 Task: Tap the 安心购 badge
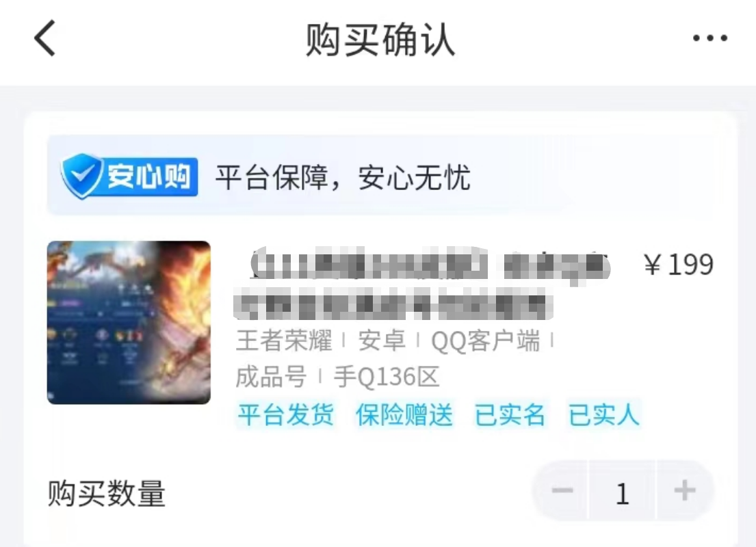129,176
